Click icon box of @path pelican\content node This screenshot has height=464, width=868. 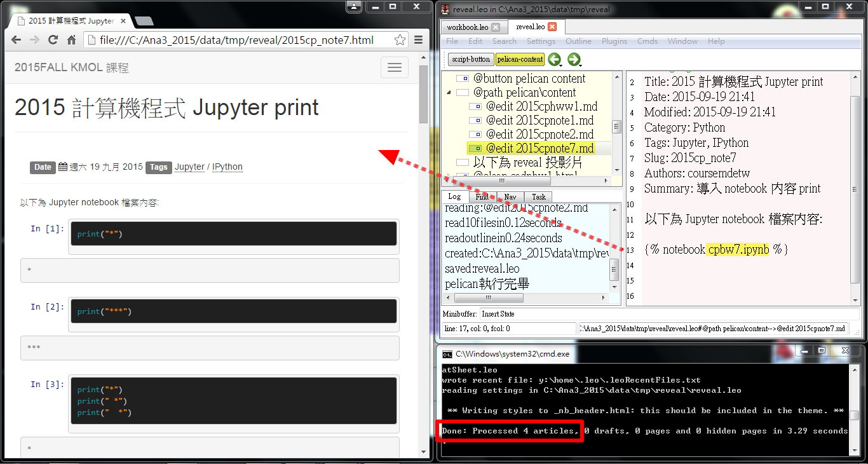coord(463,93)
